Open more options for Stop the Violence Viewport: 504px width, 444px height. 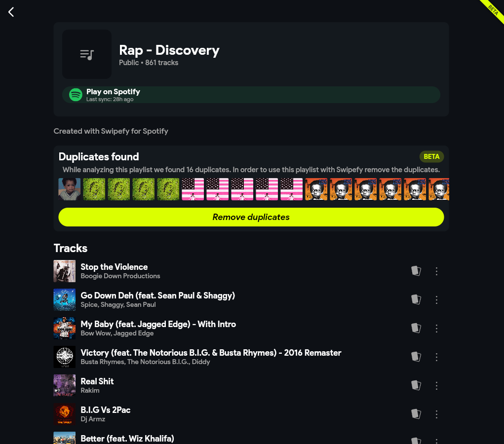click(436, 271)
